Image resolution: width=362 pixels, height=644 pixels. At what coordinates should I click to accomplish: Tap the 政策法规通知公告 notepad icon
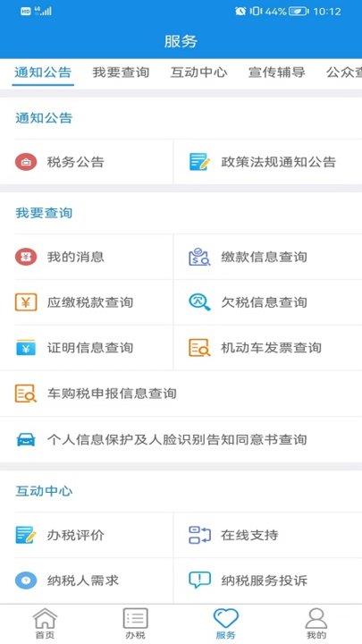tap(200, 162)
